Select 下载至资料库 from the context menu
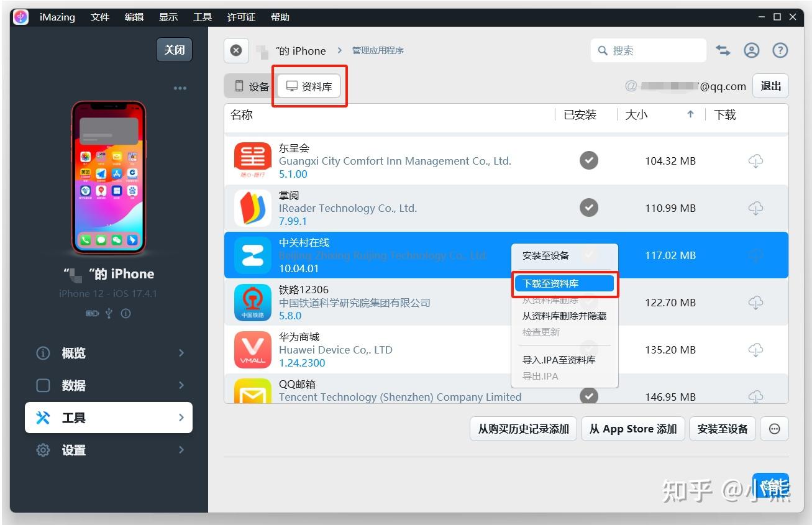This screenshot has width=812, height=525. (563, 283)
